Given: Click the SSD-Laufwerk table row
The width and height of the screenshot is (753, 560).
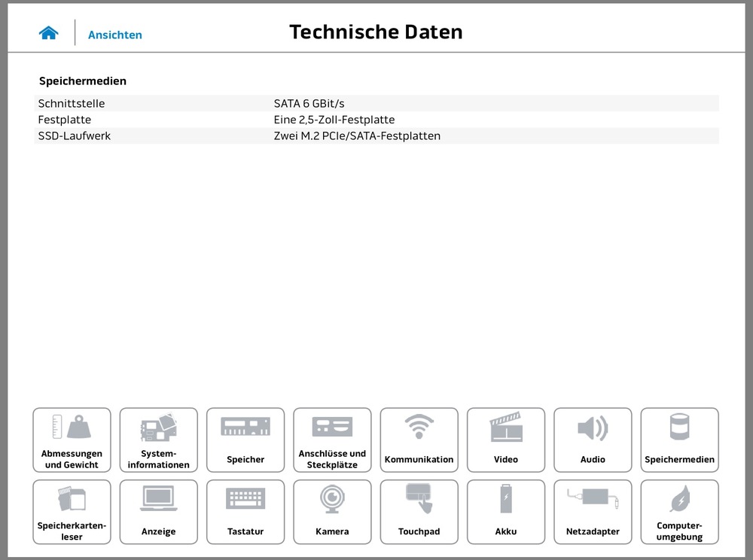Looking at the screenshot, I should coord(378,136).
